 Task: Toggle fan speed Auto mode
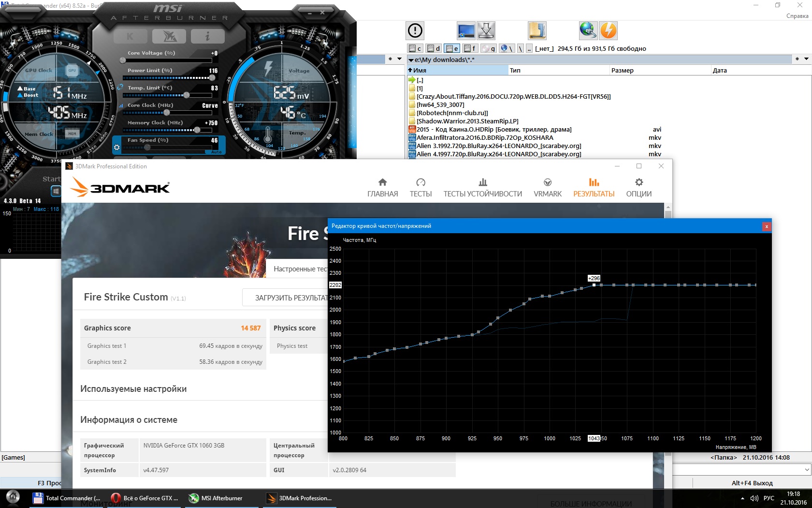[x=216, y=152]
